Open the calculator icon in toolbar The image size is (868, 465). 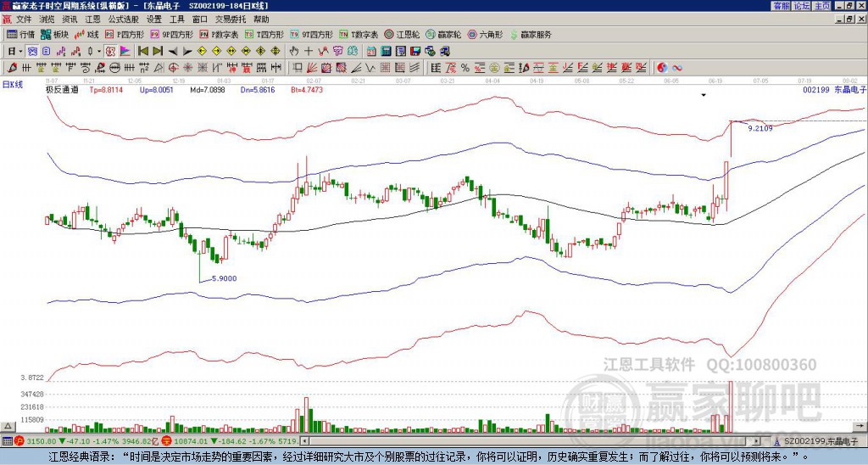click(x=386, y=51)
